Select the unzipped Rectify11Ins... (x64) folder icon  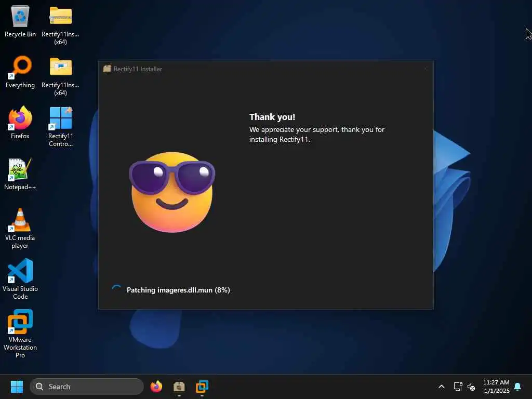(x=60, y=76)
